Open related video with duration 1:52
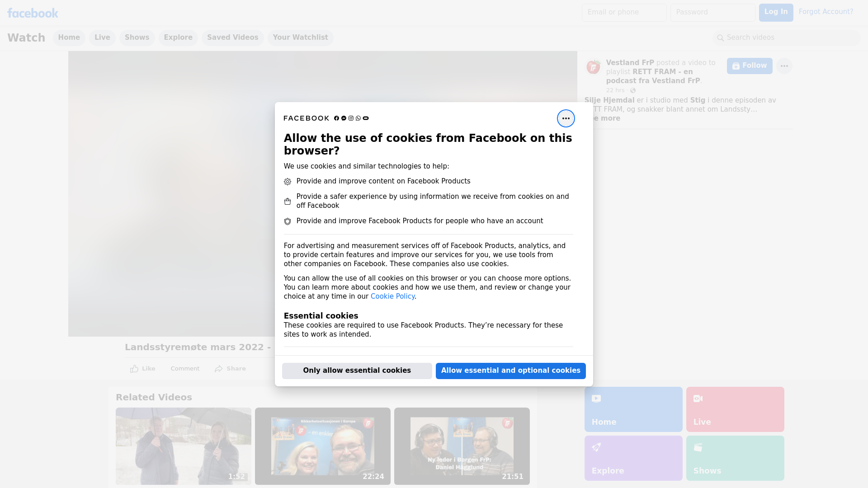This screenshot has width=868, height=488. (184, 446)
